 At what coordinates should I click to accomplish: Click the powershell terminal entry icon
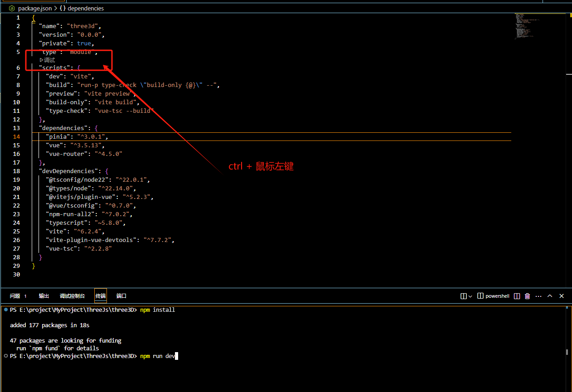(x=480, y=296)
